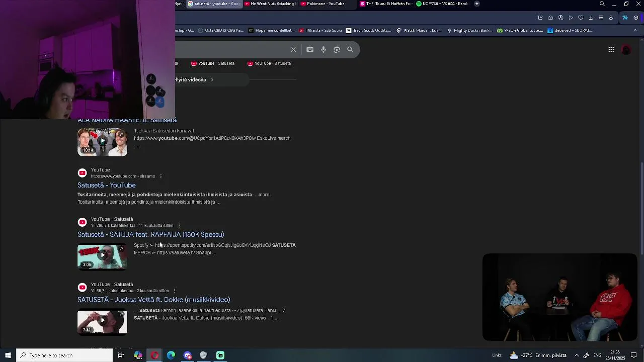The image size is (644, 362).
Task: Start voice search with microphone icon
Action: [x=324, y=50]
